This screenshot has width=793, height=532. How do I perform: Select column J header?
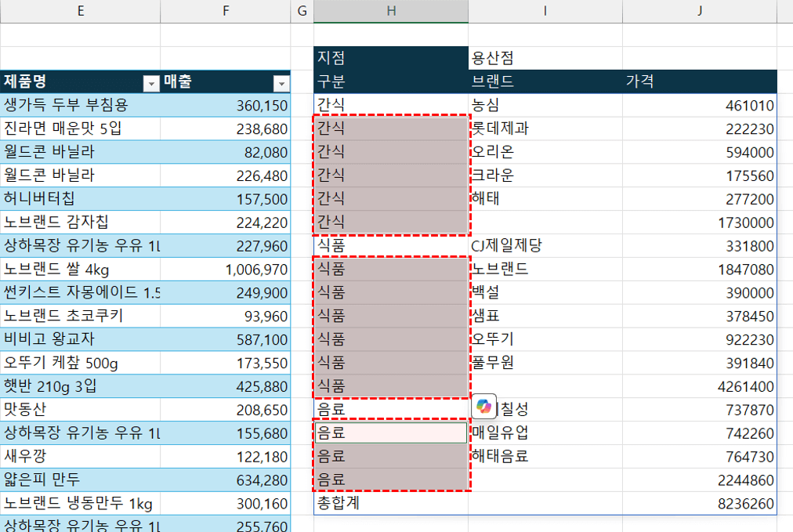pyautogui.click(x=699, y=11)
